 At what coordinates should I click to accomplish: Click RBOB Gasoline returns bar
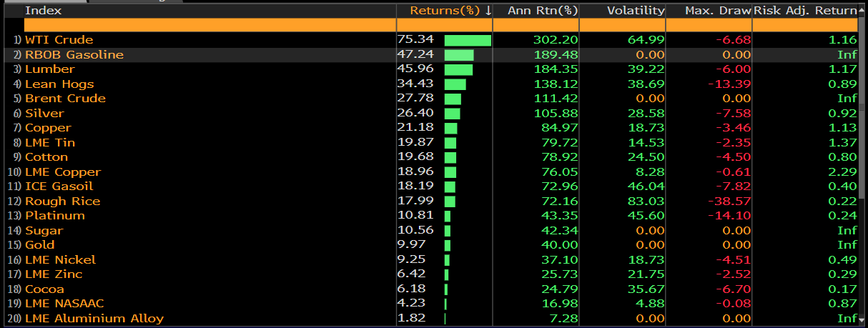[x=459, y=55]
